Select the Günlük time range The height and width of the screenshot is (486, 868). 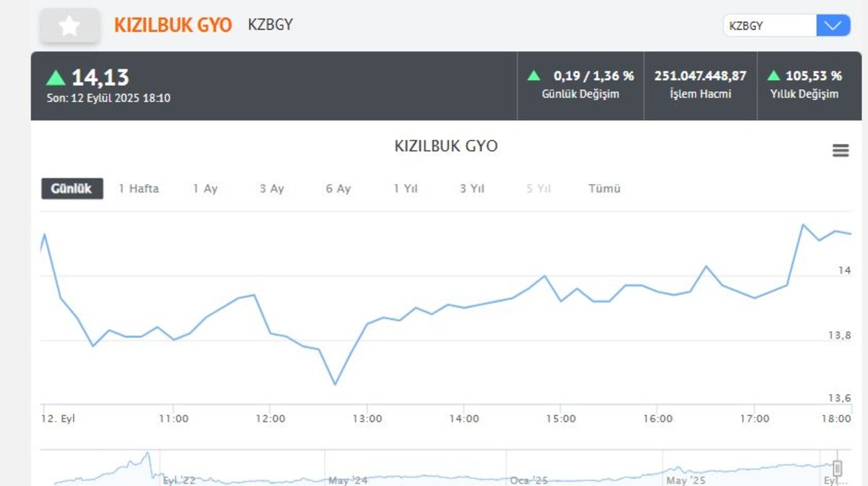[72, 189]
